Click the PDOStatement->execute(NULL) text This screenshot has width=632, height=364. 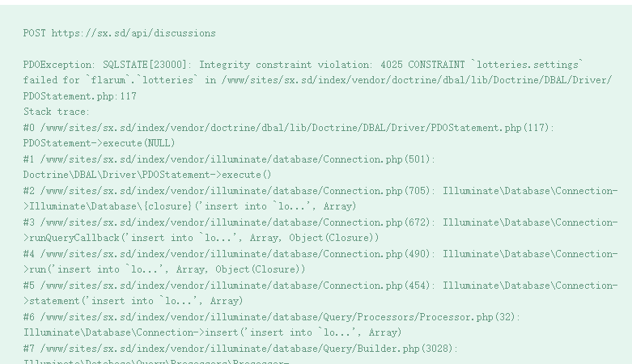click(100, 143)
